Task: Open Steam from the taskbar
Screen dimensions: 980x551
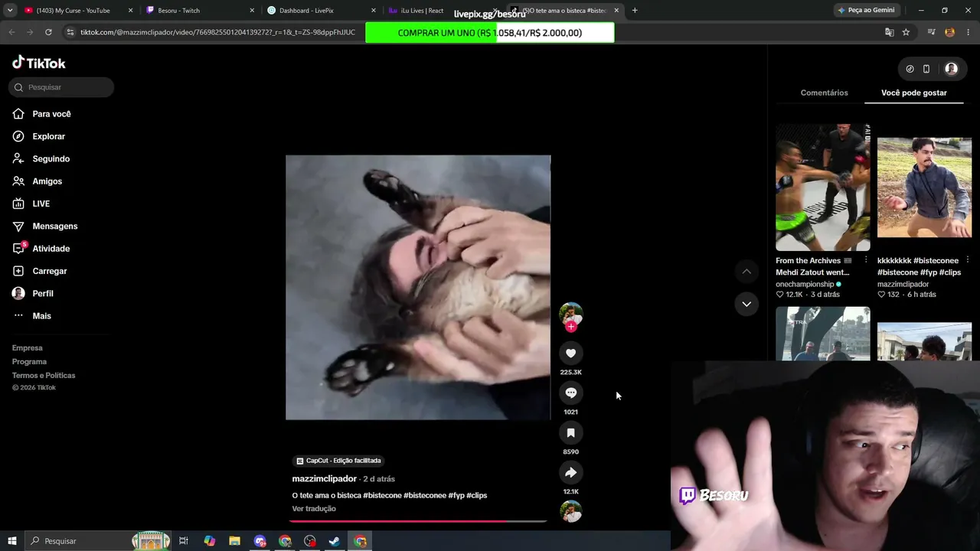Action: tap(335, 541)
